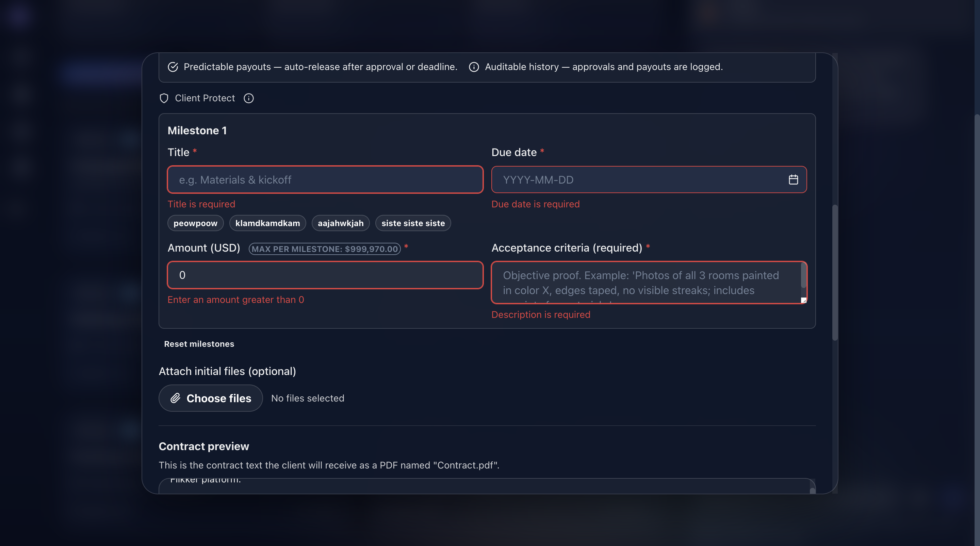Click the paperclip icon on Choose files

coord(176,398)
